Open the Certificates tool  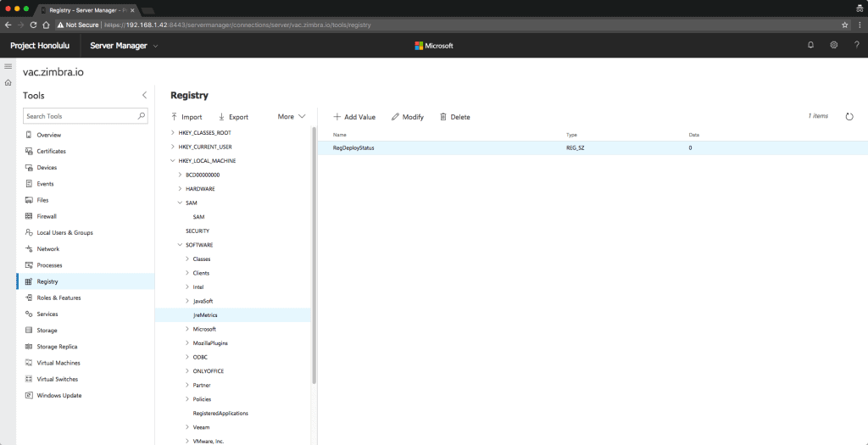tap(51, 151)
